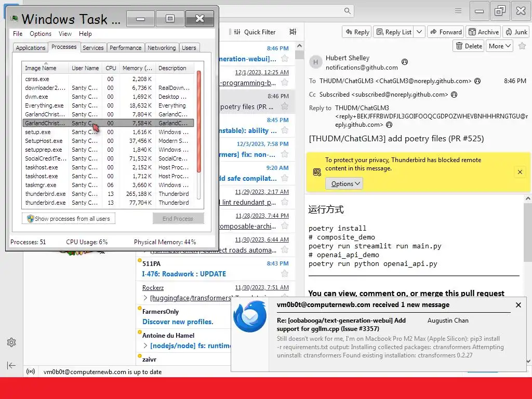
Task: Open the More actions dropdown
Action: (x=499, y=46)
